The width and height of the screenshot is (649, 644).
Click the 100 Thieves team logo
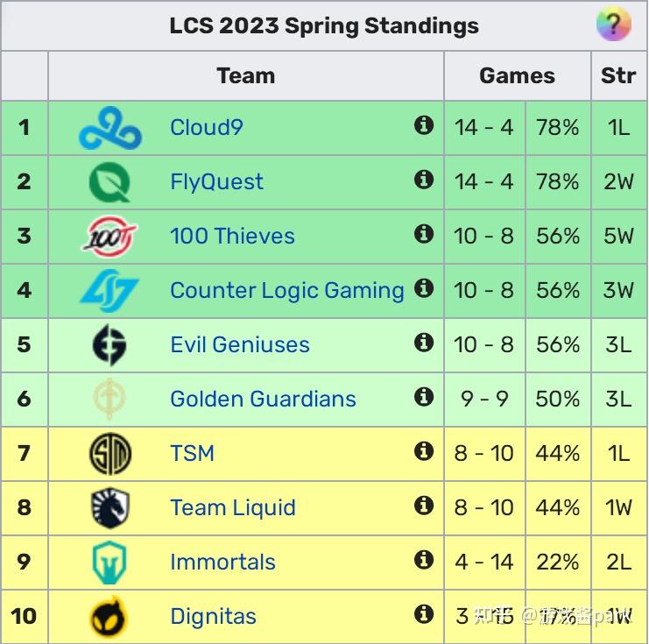110,237
